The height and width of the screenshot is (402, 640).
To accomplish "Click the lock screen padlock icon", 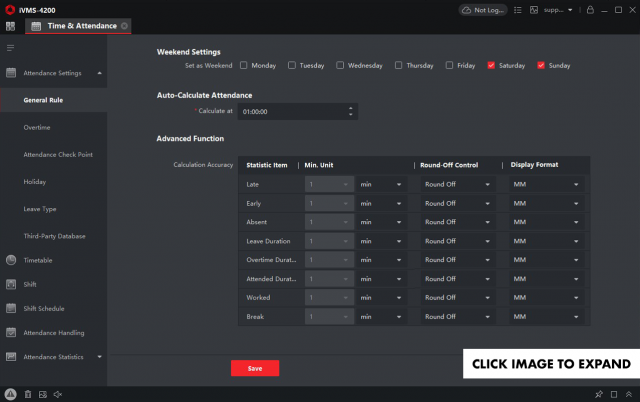I will pos(590,10).
